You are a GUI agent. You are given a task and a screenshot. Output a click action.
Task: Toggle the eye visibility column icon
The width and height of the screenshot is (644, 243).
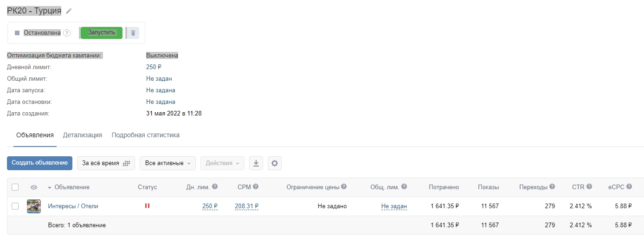click(34, 187)
